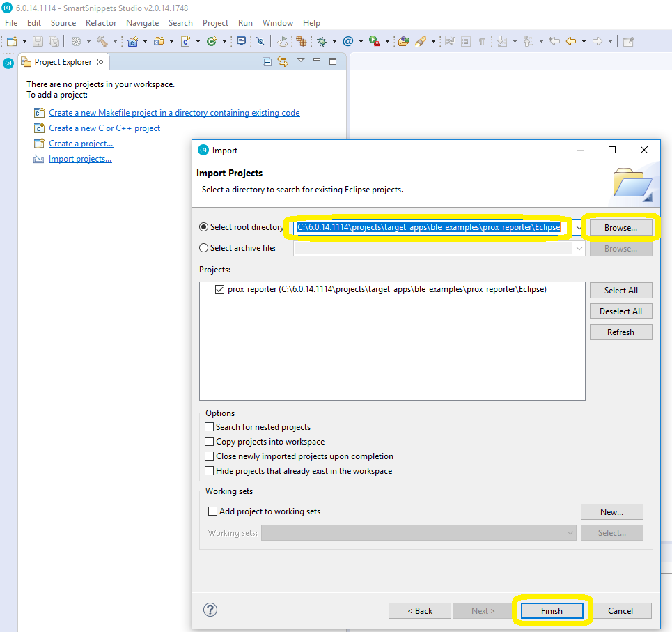Image resolution: width=672 pixels, height=632 pixels.
Task: Click Collapse All in Project Explorer
Action: pos(267,62)
